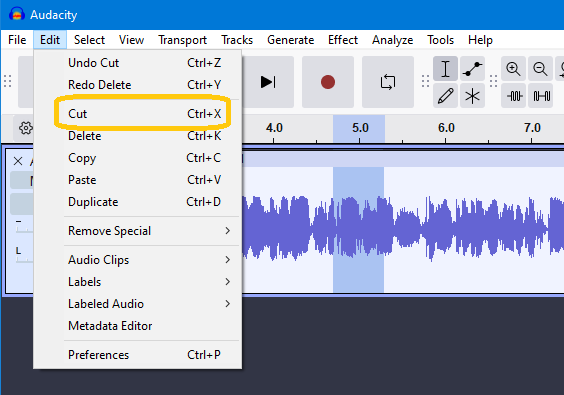This screenshot has height=395, width=564.
Task: Choose Cut from the Edit menu
Action: pyautogui.click(x=137, y=114)
